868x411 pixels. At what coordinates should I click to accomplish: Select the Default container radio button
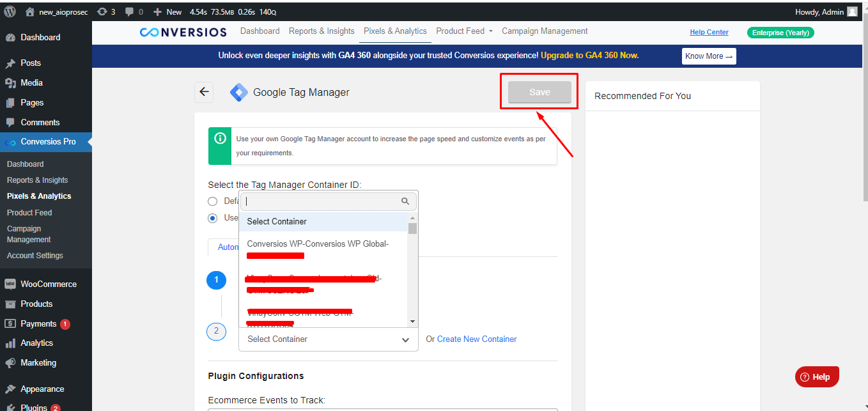coord(213,201)
